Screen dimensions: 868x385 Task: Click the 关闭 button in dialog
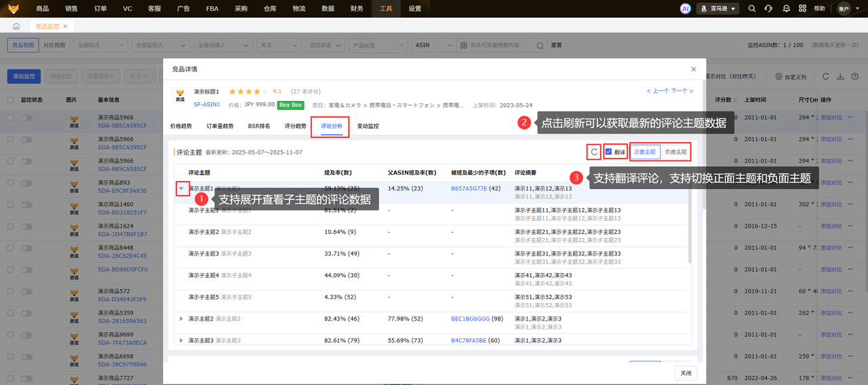tap(686, 373)
